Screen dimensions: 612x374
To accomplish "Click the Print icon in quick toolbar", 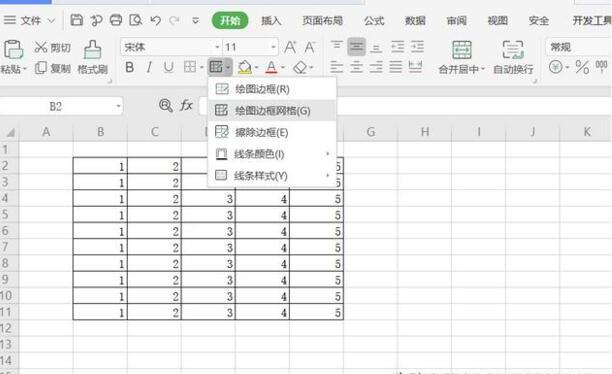I will (x=116, y=20).
